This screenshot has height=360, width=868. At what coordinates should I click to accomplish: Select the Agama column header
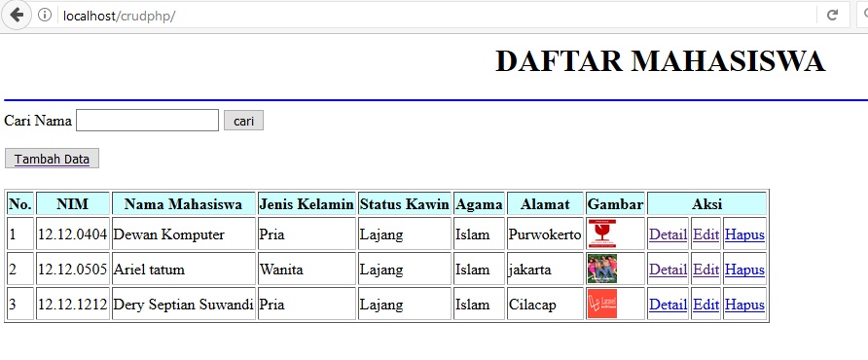click(479, 203)
